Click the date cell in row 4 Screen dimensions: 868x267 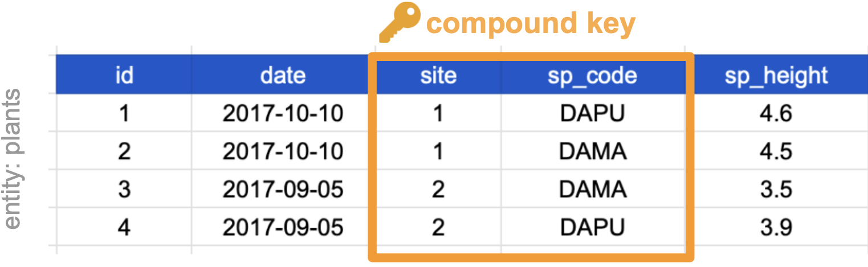click(283, 228)
